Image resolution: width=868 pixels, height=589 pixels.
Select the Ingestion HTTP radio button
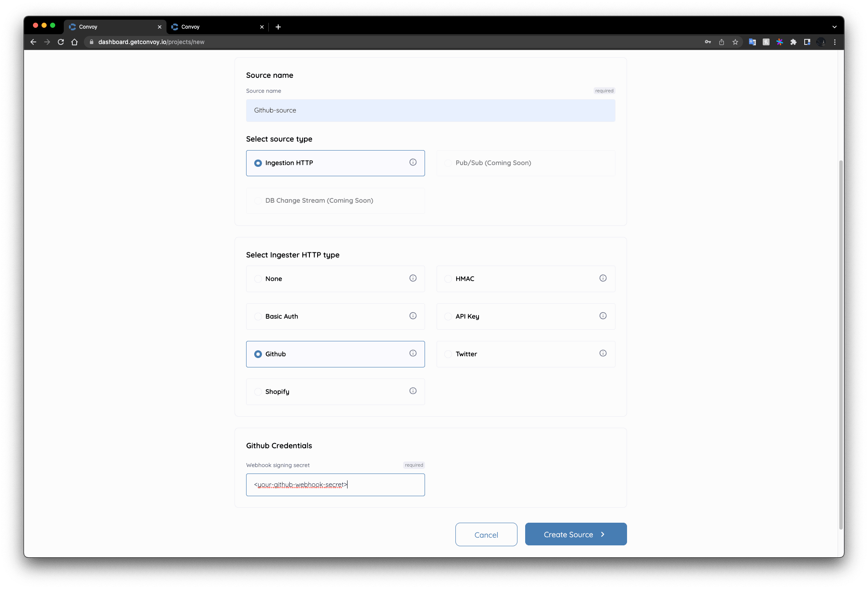258,163
